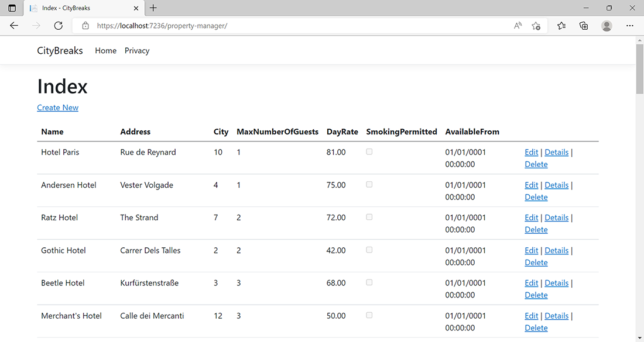Edit the Hotel Paris record
This screenshot has width=644, height=342.
tap(532, 152)
